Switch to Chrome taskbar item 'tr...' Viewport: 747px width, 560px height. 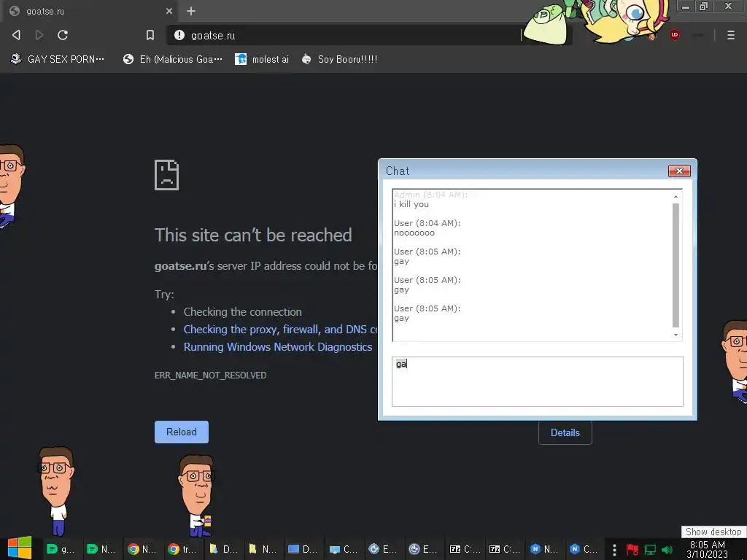pos(182,549)
